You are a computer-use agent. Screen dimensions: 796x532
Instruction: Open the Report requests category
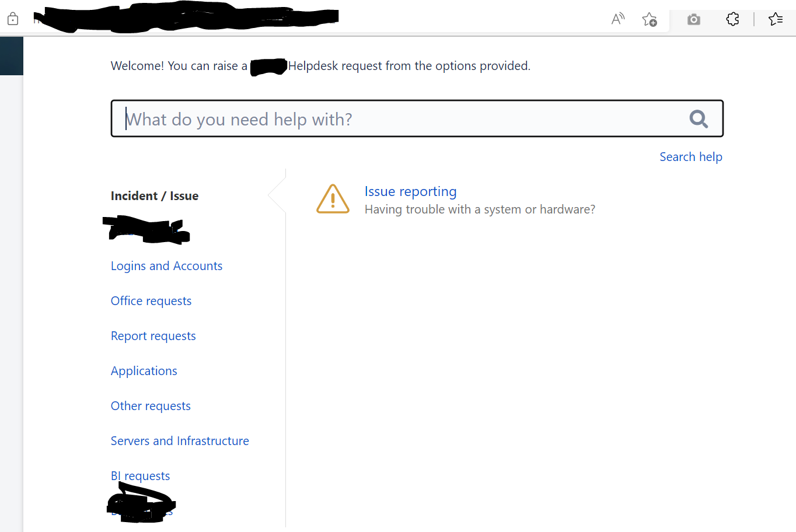(153, 336)
